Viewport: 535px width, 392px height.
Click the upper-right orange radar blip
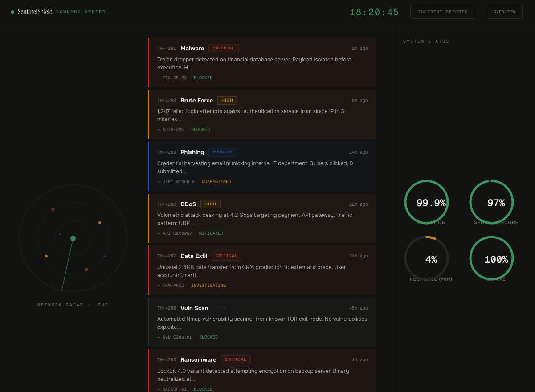click(100, 223)
